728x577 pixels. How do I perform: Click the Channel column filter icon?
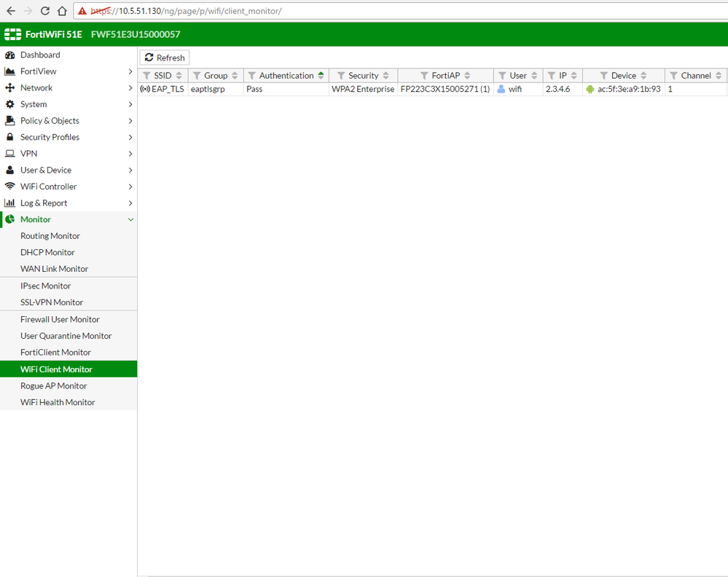pos(673,76)
